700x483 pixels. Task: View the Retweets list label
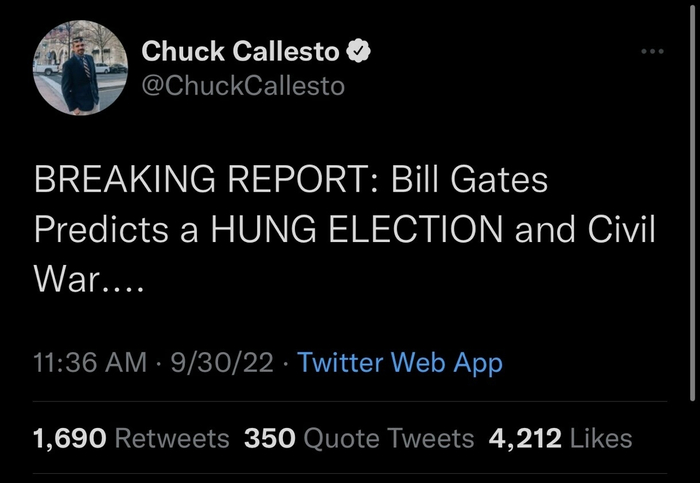(173, 438)
